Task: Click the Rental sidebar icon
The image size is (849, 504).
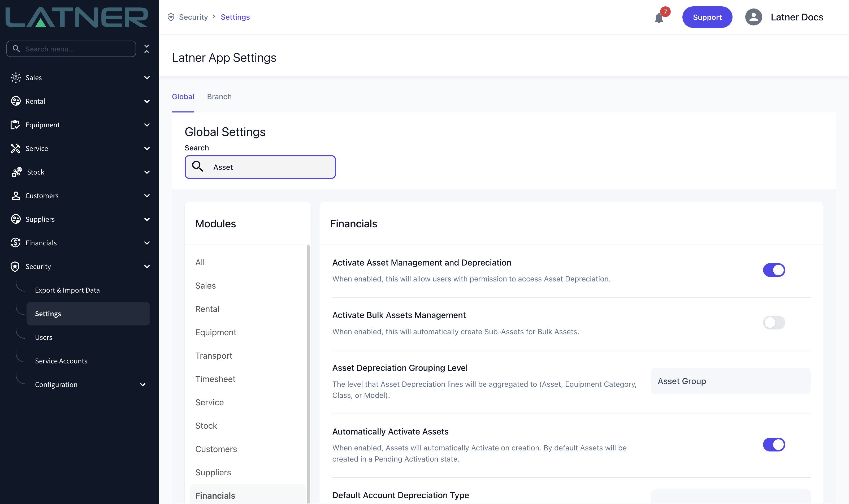Action: [x=16, y=101]
